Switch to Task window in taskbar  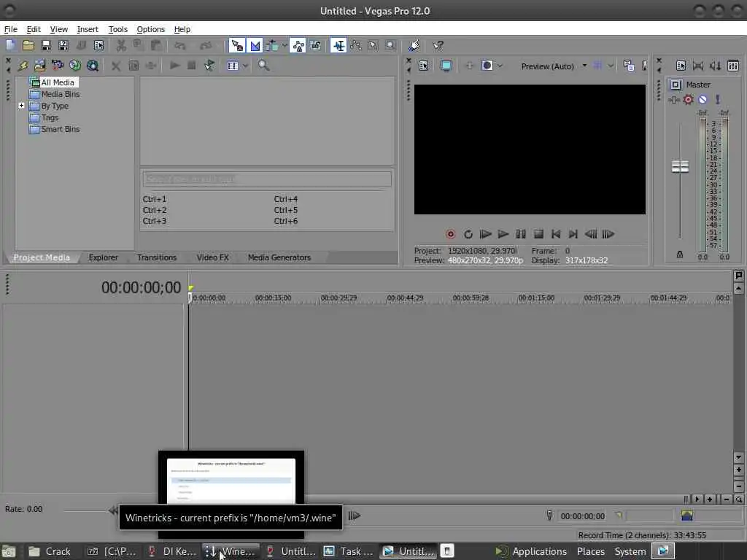349,551
